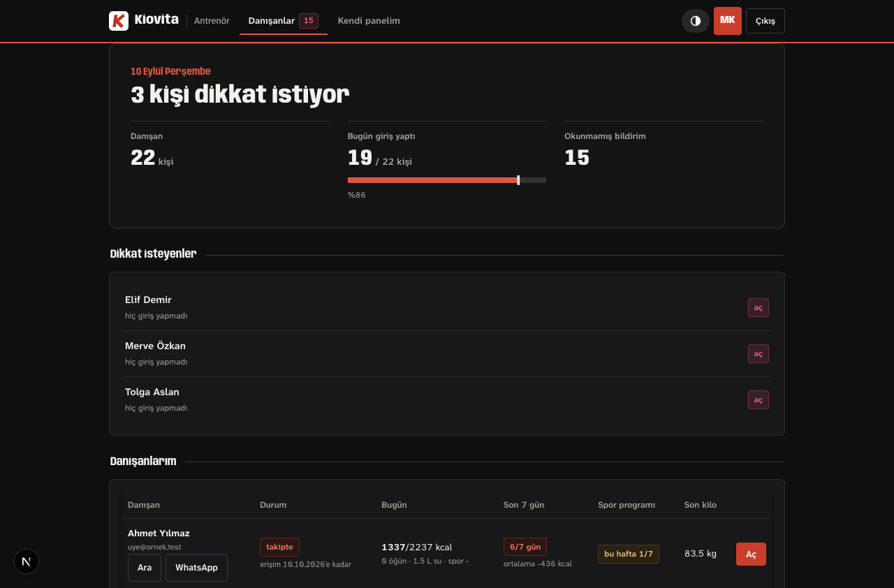The image size is (894, 588).
Task: Click the "bu hafta 1/7" badge
Action: (x=629, y=554)
